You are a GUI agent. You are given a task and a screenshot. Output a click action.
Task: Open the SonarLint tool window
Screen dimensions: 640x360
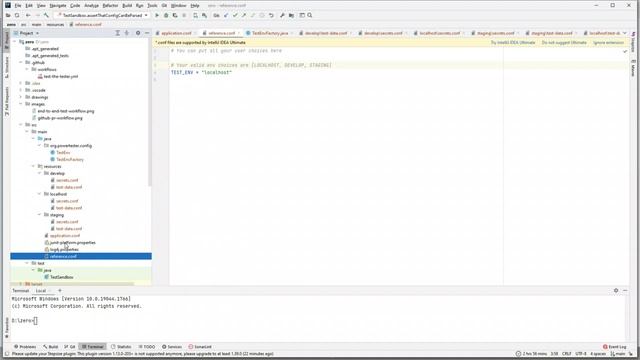200,347
